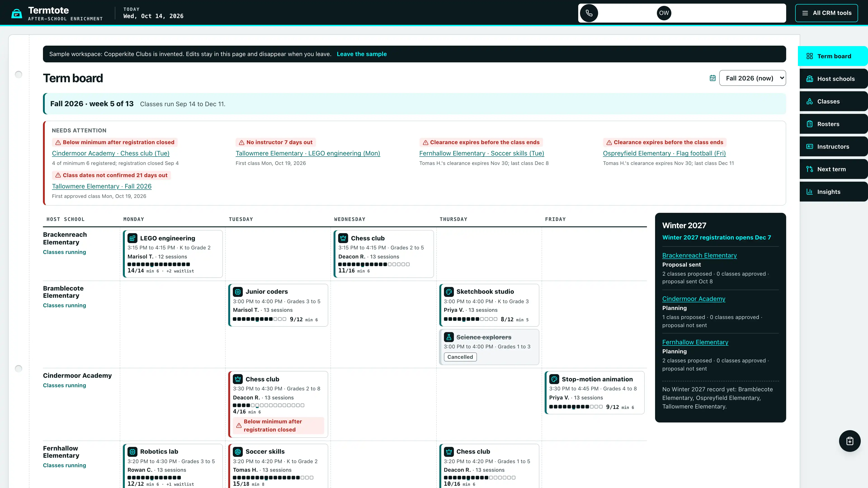Viewport: 868px width, 488px height.
Task: Click the phone call icon in header
Action: pos(589,13)
